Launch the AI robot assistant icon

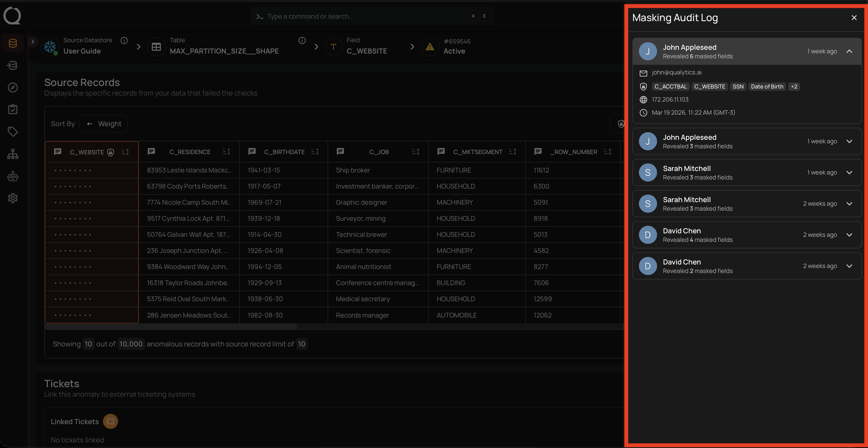[13, 176]
